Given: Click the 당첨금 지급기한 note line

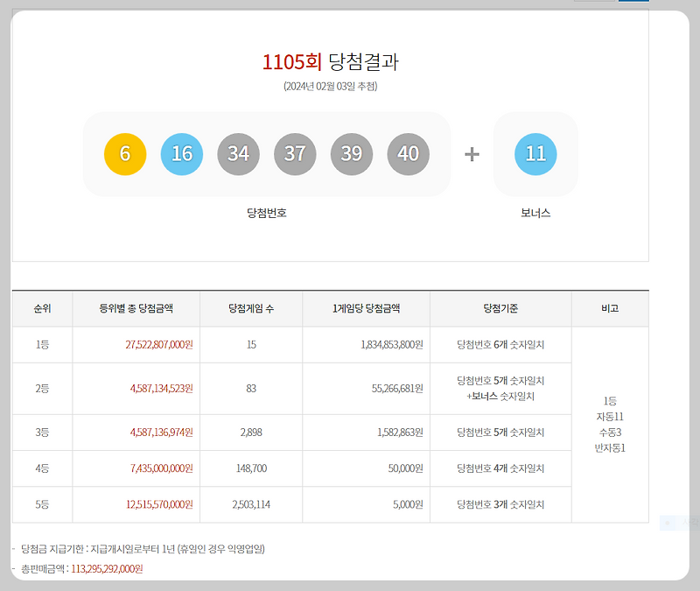Looking at the screenshot, I should (x=143, y=549).
